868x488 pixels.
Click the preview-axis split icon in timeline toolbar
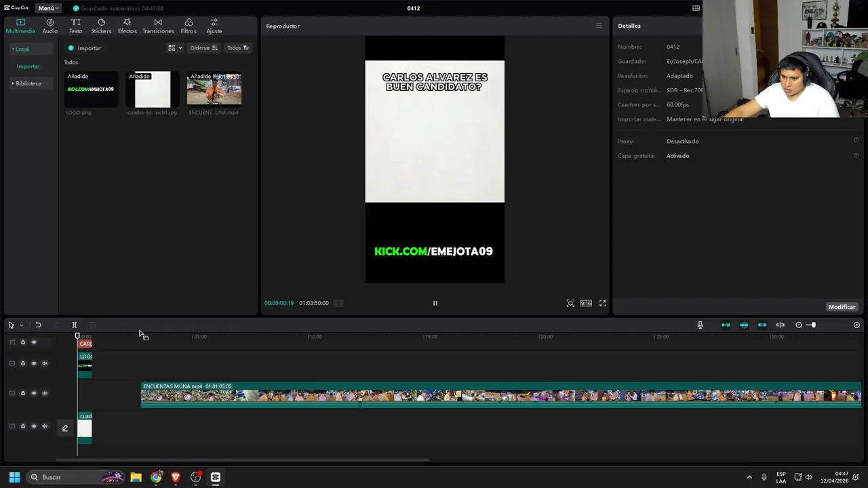coord(780,325)
